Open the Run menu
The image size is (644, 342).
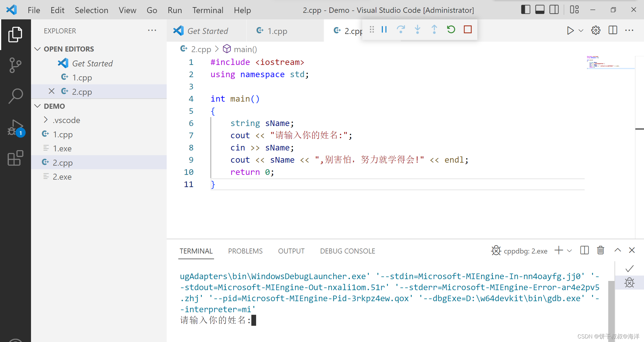(175, 10)
